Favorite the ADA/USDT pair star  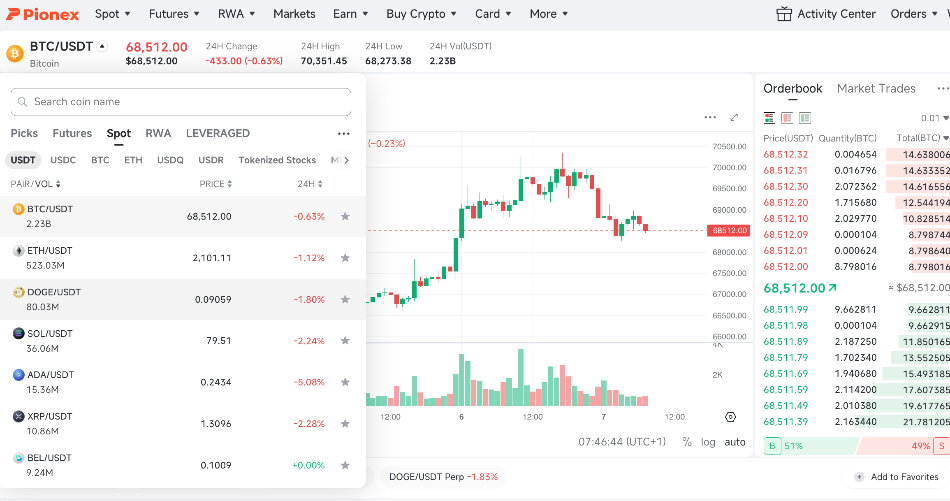[x=345, y=382]
